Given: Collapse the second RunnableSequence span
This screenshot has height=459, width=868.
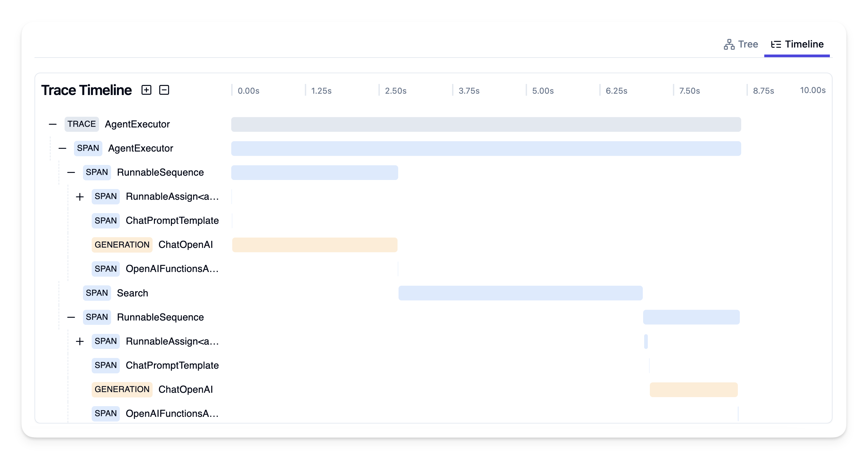Looking at the screenshot, I should click(71, 317).
